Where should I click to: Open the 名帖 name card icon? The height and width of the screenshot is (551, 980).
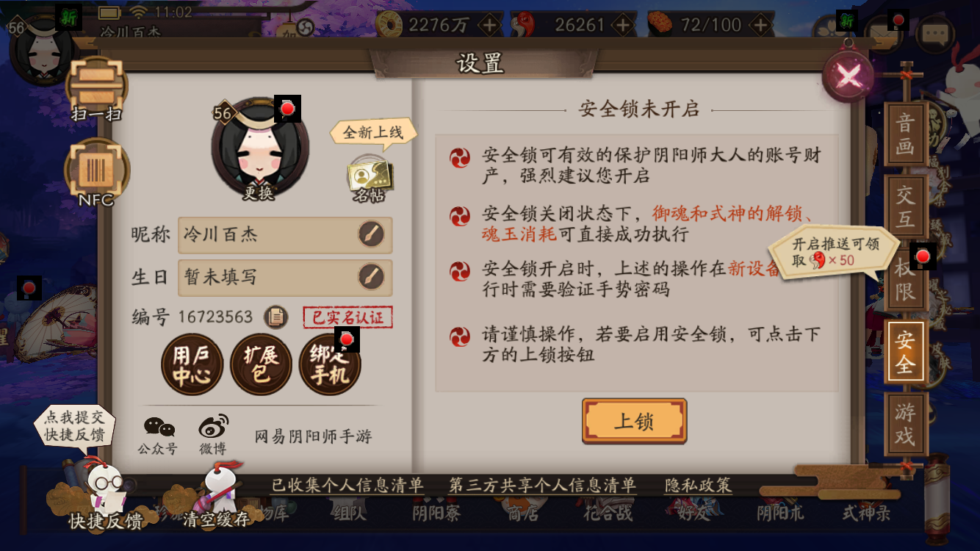pyautogui.click(x=370, y=179)
